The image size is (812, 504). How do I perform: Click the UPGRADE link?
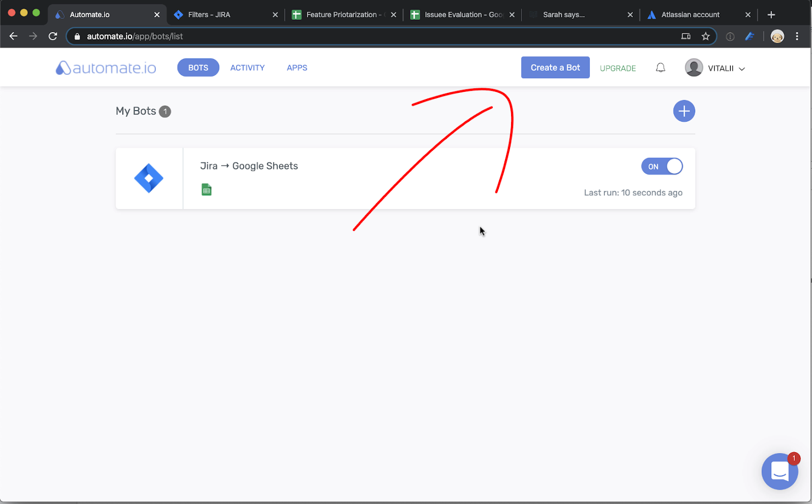click(618, 69)
